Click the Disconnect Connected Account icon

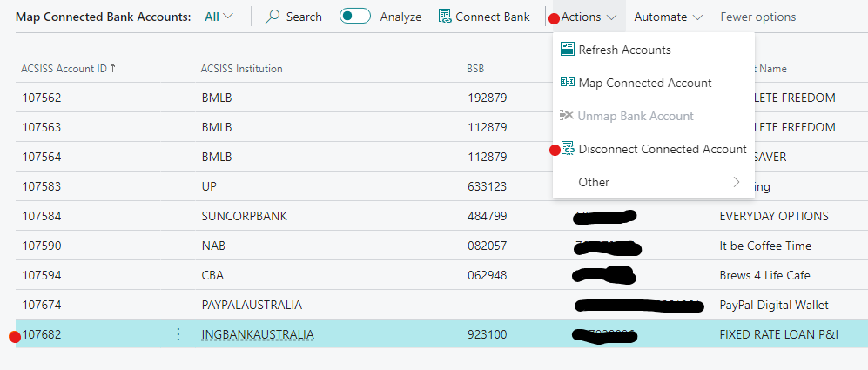coord(568,149)
